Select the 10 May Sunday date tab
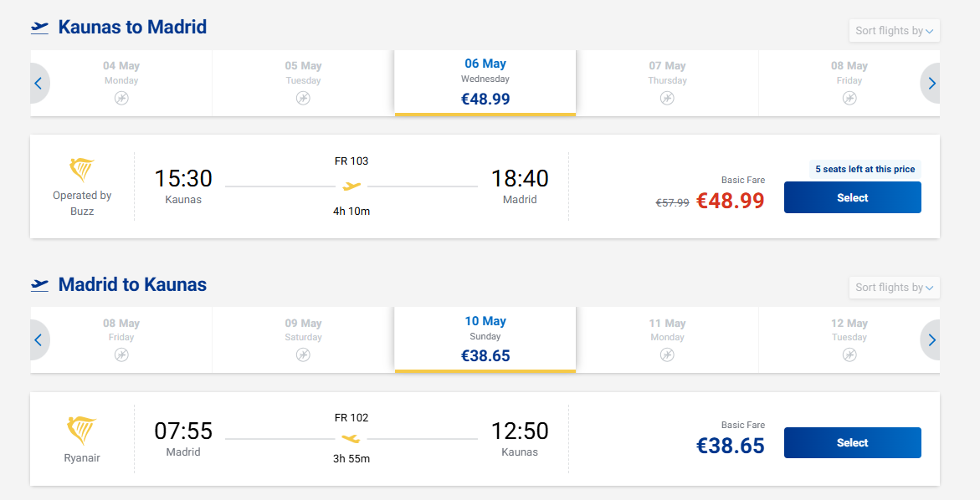Image resolution: width=980 pixels, height=500 pixels. point(485,339)
